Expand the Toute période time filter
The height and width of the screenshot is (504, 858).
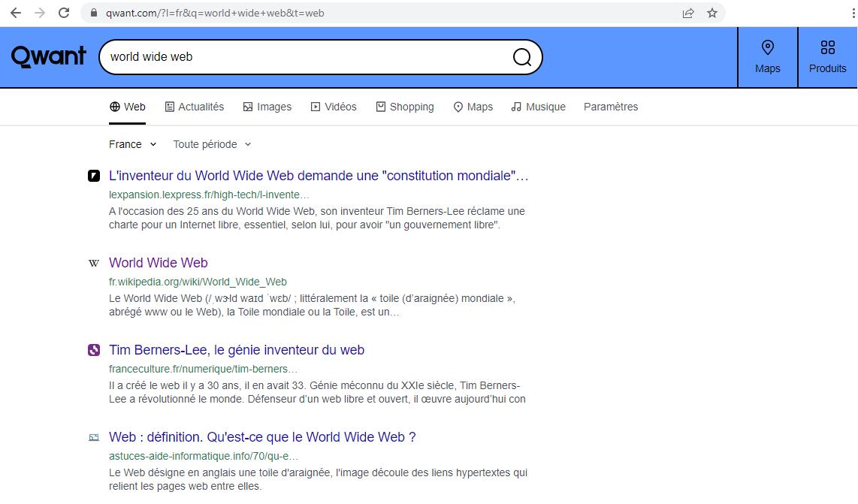[212, 144]
